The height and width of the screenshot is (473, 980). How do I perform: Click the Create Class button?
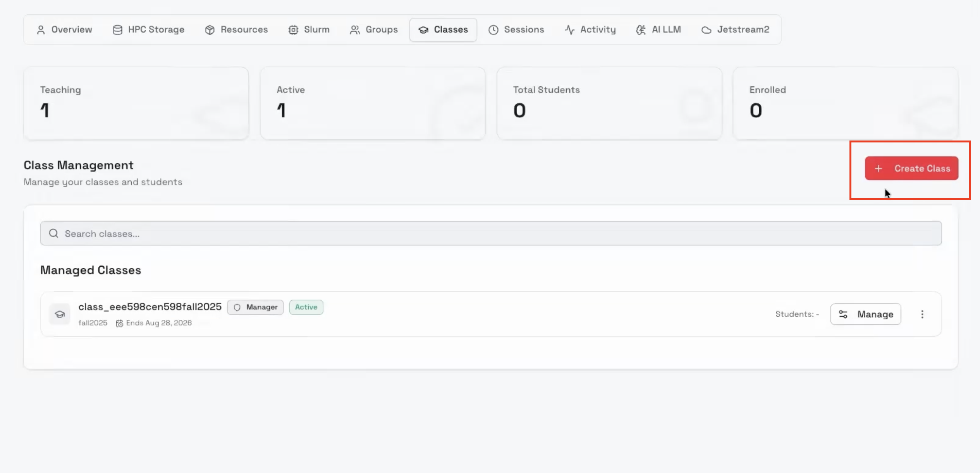coord(911,168)
